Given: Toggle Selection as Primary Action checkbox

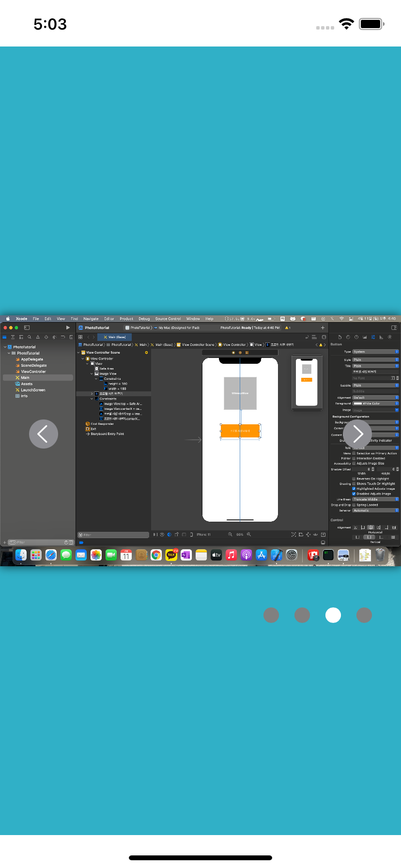Looking at the screenshot, I should click(x=354, y=453).
